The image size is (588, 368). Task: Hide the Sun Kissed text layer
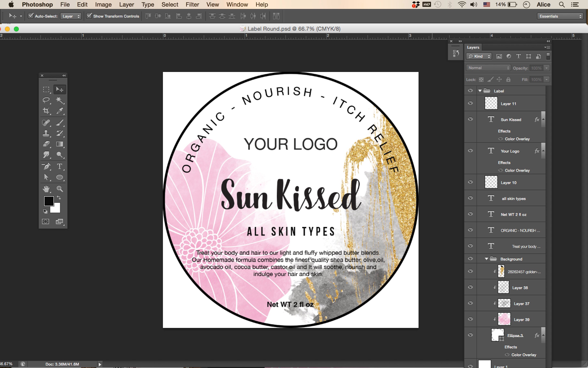[x=470, y=119]
